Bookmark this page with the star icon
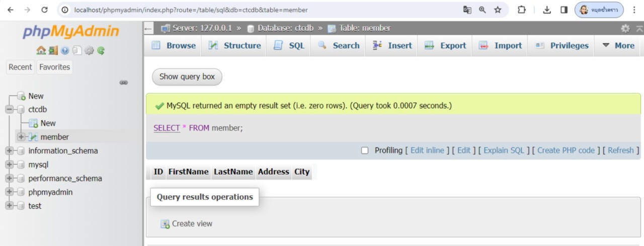 click(498, 10)
